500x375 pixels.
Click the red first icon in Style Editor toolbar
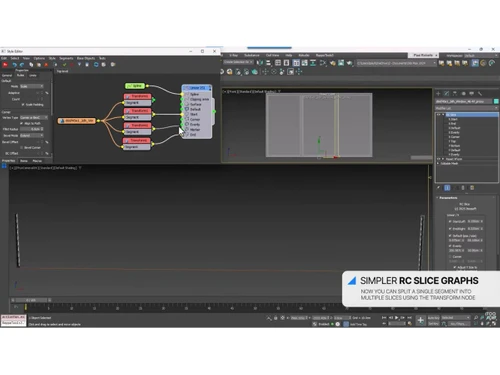coord(5,65)
